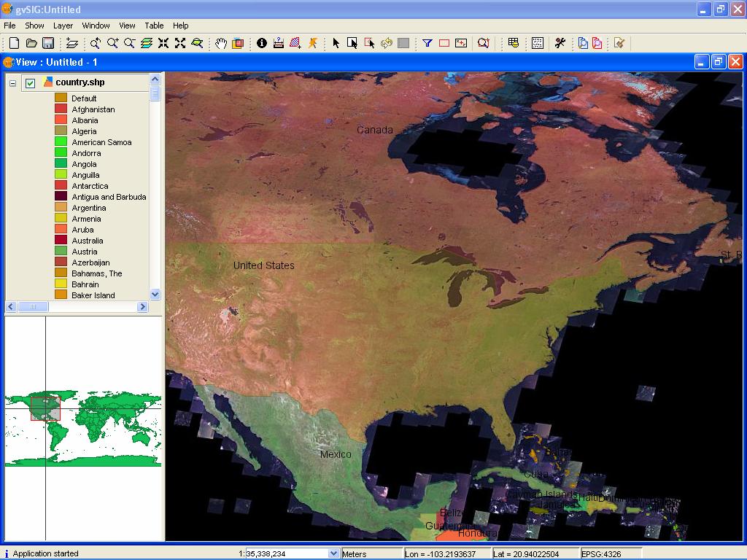Click the scale value input field
747x560 pixels.
(x=286, y=554)
